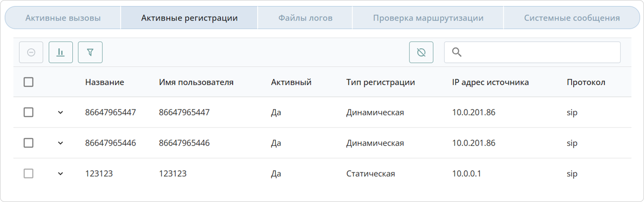Sort by the Название column header
Screen dimensions: 644x202
(104, 82)
